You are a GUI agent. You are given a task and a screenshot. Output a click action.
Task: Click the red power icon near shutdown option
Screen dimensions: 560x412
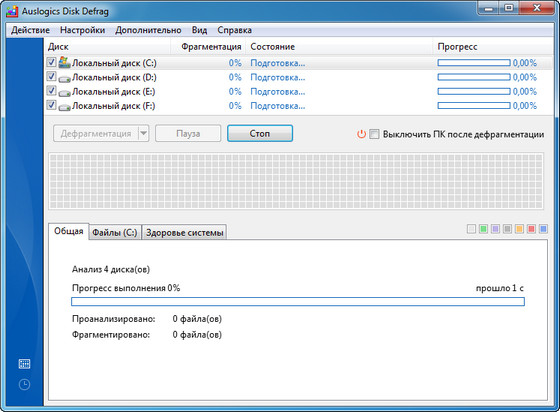(x=361, y=134)
